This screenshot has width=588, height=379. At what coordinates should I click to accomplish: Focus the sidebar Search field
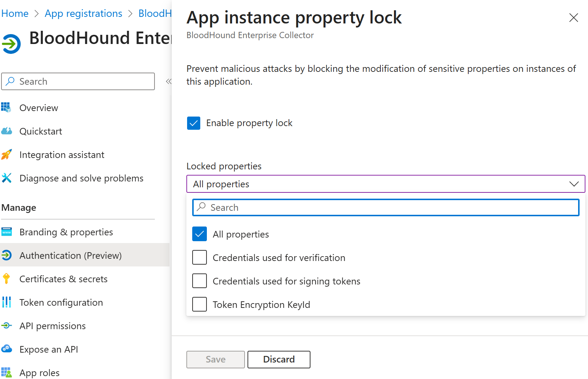click(x=78, y=81)
